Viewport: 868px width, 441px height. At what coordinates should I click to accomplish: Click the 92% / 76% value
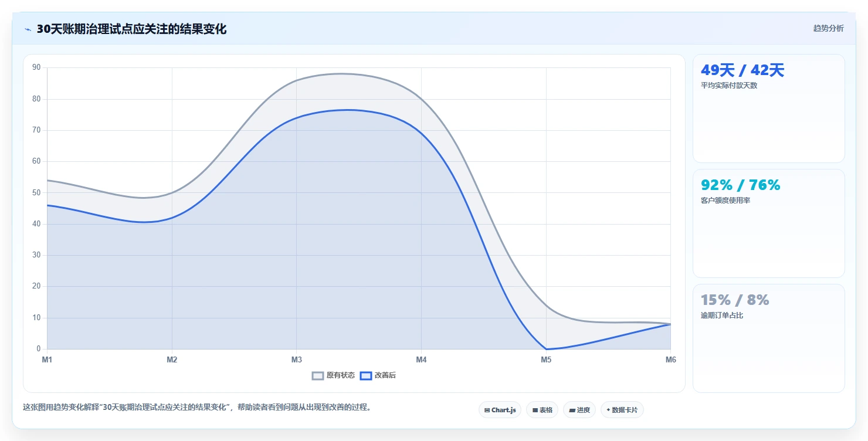pyautogui.click(x=740, y=185)
